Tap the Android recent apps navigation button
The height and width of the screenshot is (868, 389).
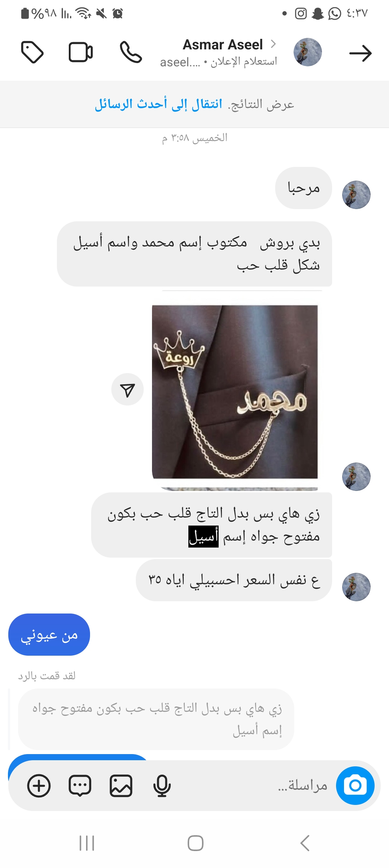pyautogui.click(x=87, y=843)
